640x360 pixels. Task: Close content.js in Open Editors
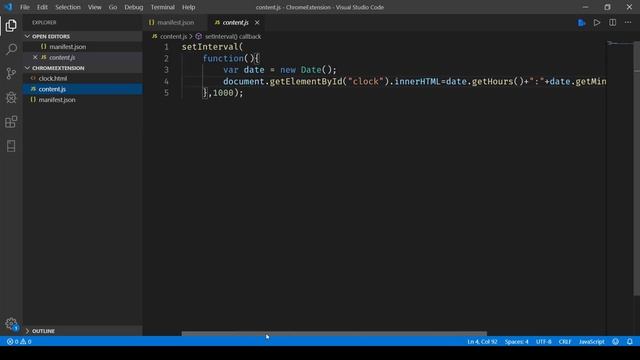[35, 58]
